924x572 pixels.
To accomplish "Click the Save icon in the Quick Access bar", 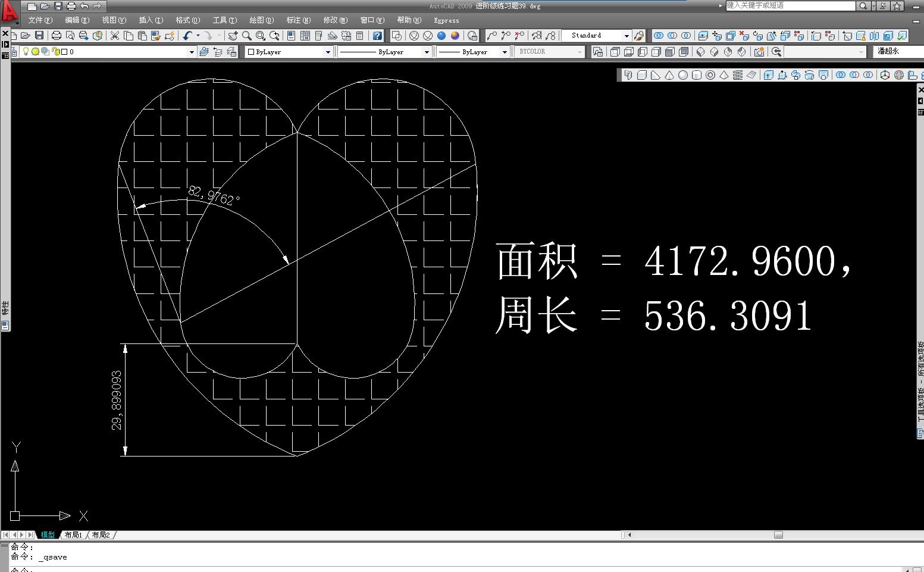I will click(x=58, y=6).
